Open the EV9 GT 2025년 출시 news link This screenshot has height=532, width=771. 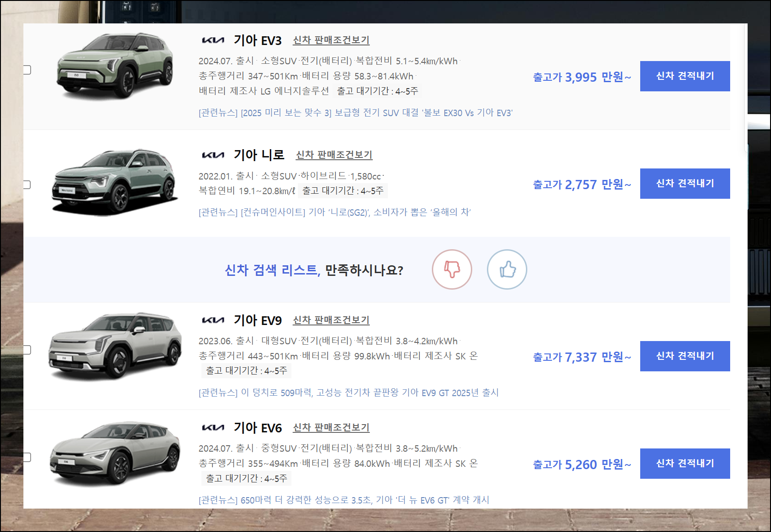pyautogui.click(x=348, y=393)
